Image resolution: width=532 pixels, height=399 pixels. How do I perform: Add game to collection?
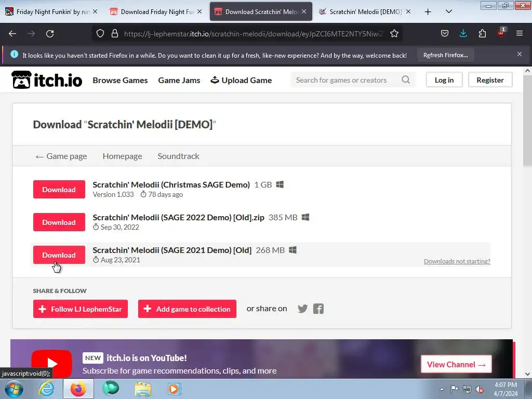(x=187, y=309)
